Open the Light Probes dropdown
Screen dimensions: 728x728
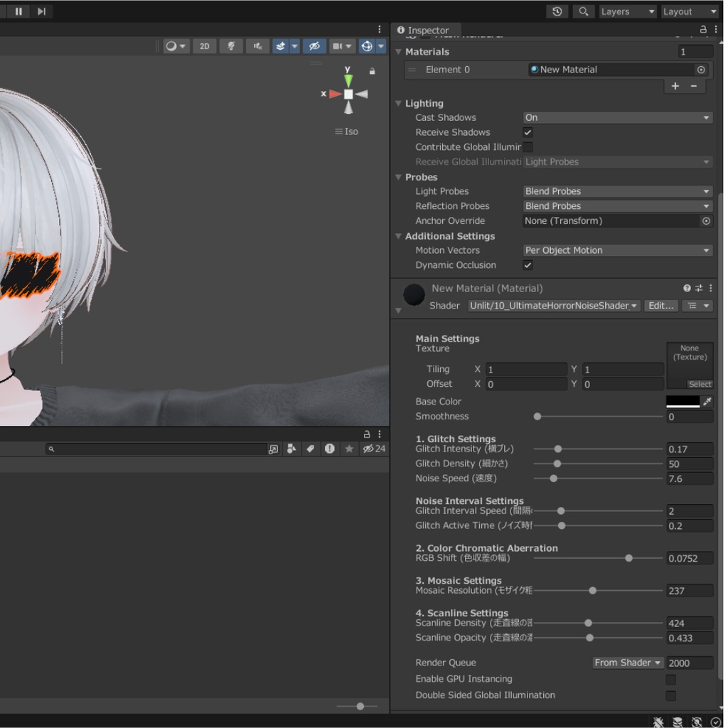[x=618, y=191]
